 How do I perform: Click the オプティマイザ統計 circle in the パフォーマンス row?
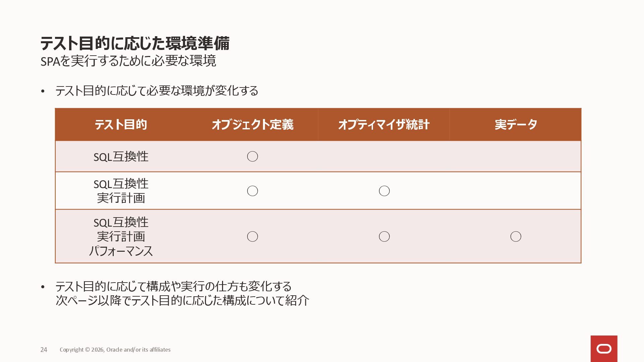pyautogui.click(x=384, y=237)
